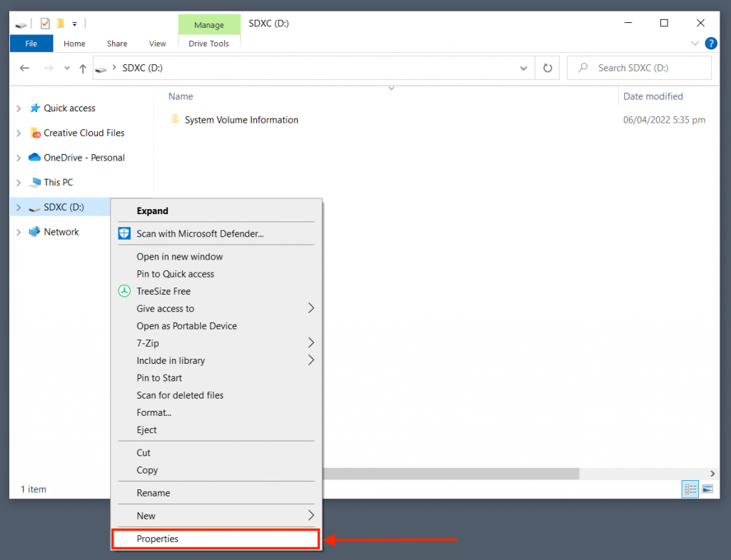This screenshot has width=731, height=560.
Task: Switch to details view icon
Action: (x=690, y=489)
